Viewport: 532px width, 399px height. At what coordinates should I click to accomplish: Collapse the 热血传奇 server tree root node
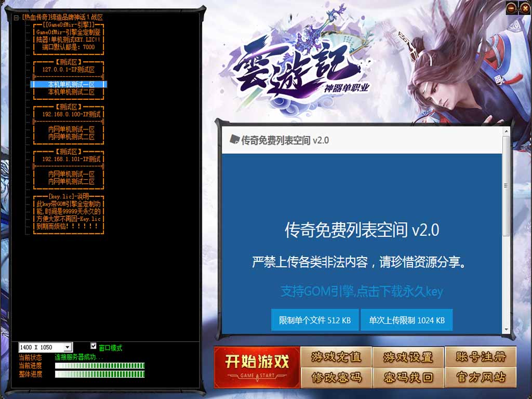tap(16, 17)
